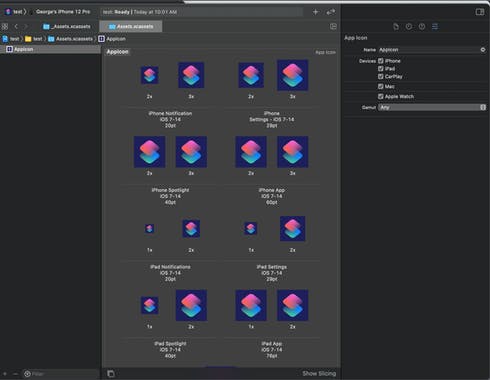
Task: Toggle the CarPlay device checkbox
Action: pos(381,77)
